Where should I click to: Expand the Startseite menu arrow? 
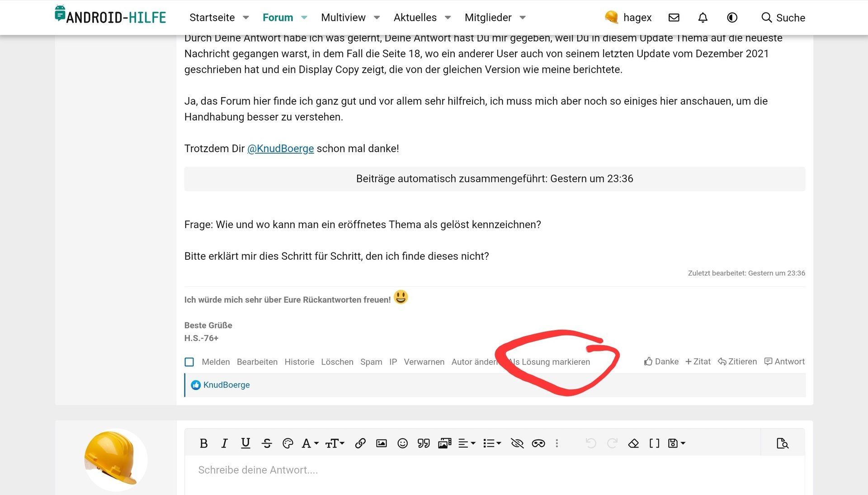point(246,18)
